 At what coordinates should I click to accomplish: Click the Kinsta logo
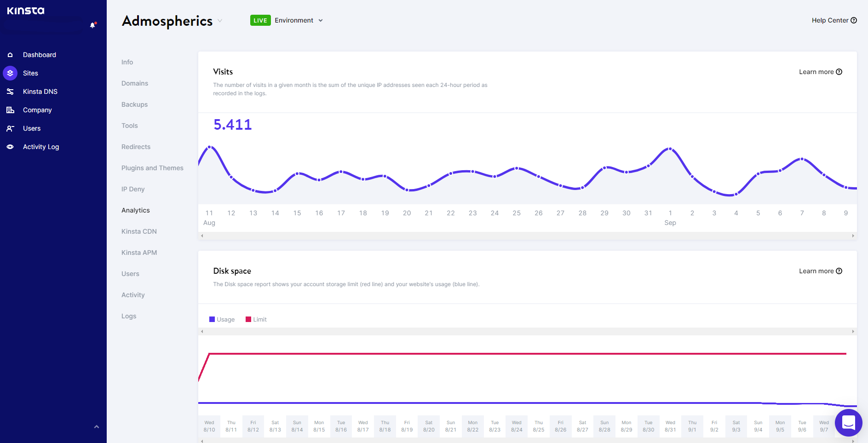point(26,11)
